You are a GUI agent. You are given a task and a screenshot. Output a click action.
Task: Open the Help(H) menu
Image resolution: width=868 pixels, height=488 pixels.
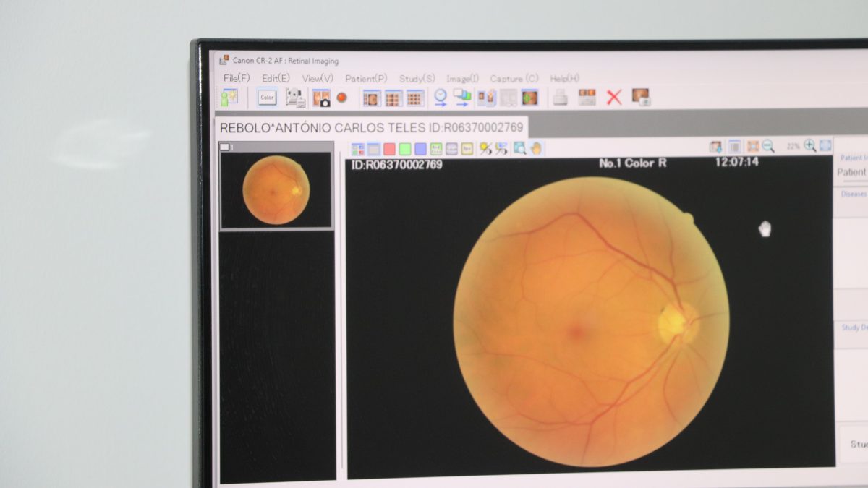point(564,78)
